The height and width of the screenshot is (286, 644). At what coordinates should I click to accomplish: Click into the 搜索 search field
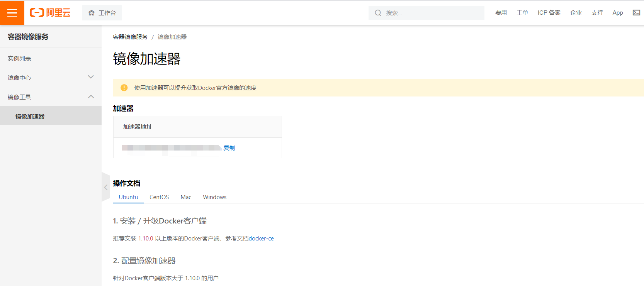(x=427, y=13)
